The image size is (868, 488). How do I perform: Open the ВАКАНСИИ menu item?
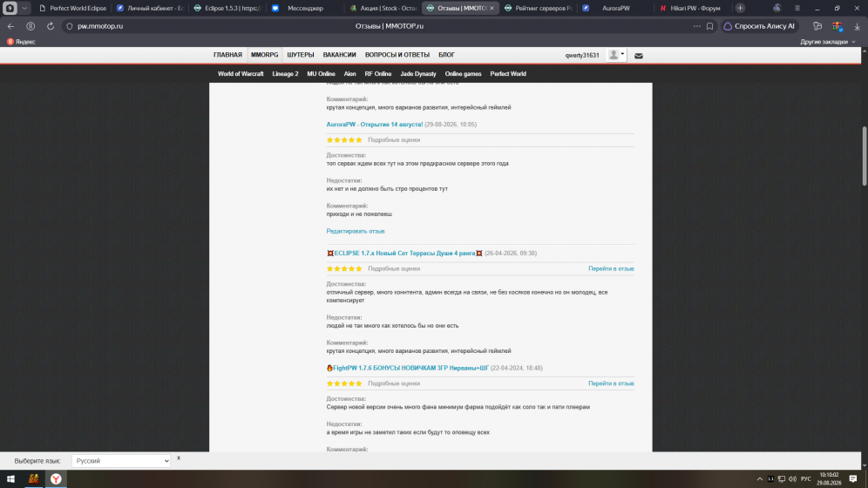click(x=339, y=55)
